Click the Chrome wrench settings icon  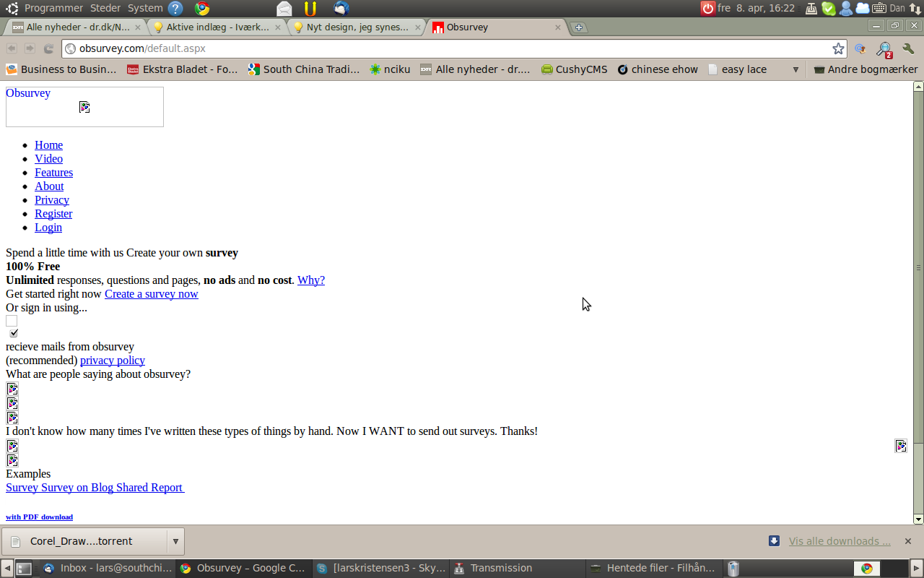[908, 48]
